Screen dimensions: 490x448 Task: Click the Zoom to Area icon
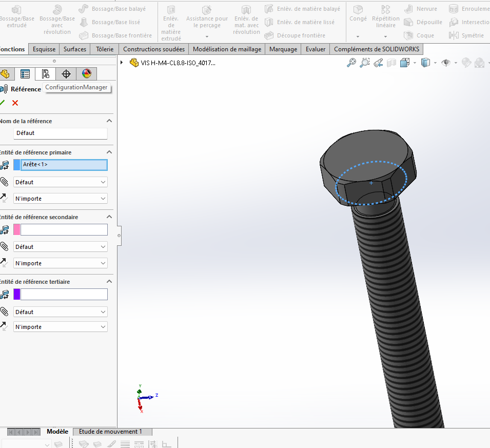[365, 63]
